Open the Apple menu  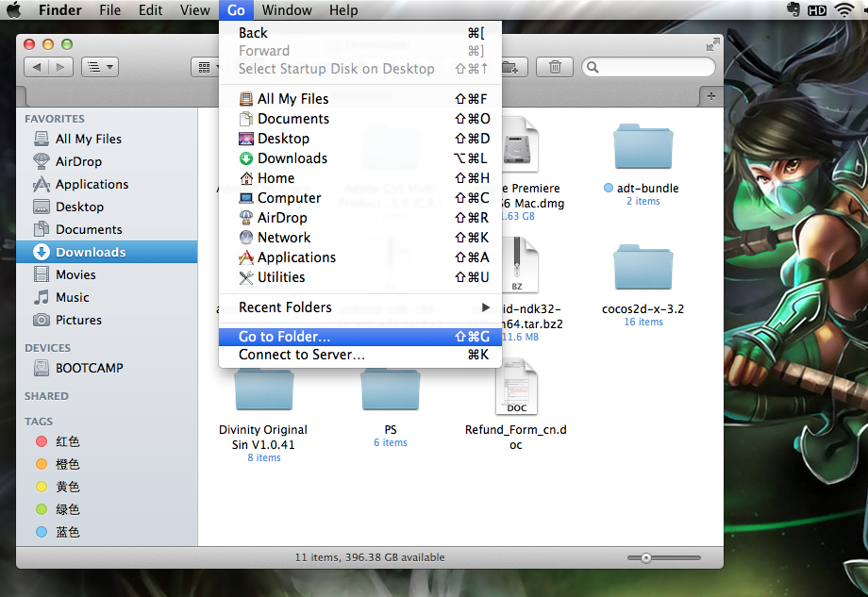pos(14,10)
